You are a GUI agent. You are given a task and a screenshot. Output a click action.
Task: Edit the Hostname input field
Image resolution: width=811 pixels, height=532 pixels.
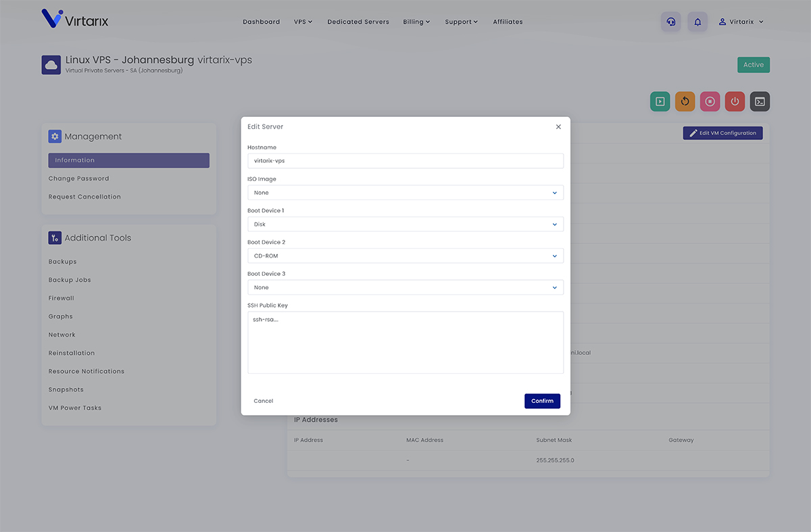tap(405, 160)
